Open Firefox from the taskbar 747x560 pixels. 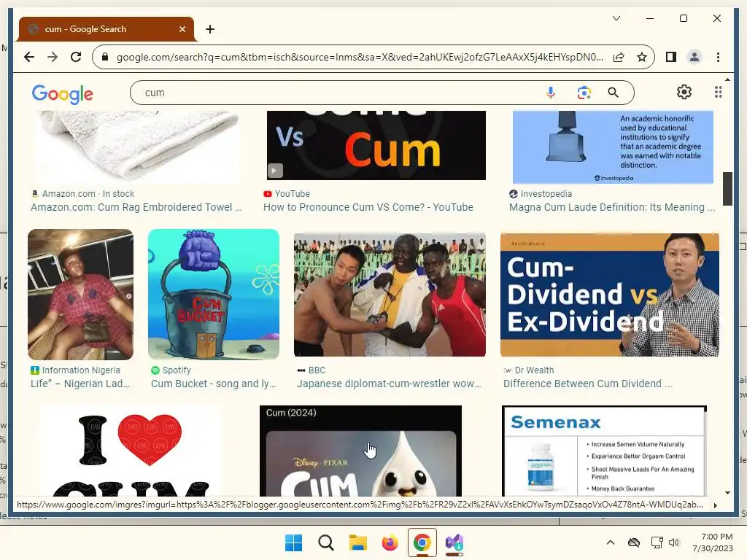coord(390,542)
